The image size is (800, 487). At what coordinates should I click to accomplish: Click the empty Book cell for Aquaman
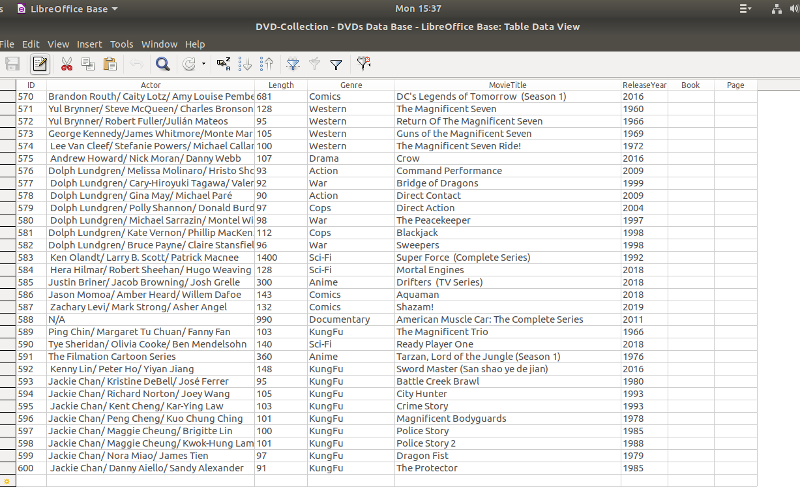click(691, 295)
